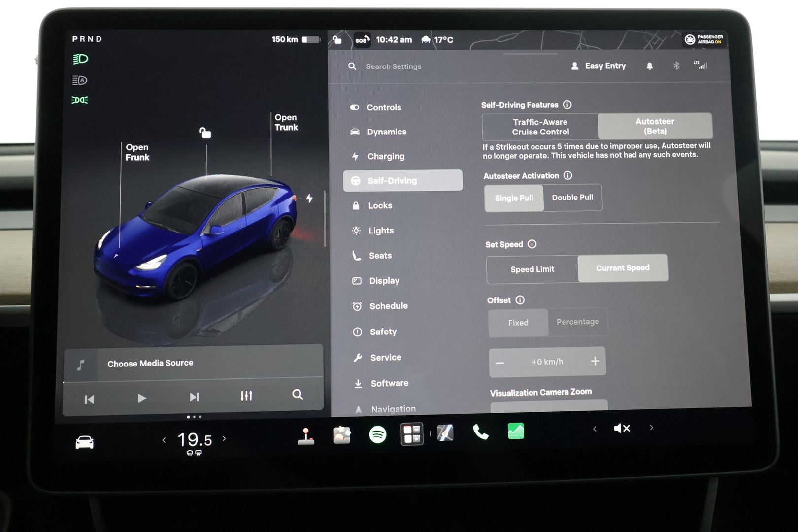Decrease volume with left chevron
This screenshot has height=532, width=798.
[x=595, y=429]
